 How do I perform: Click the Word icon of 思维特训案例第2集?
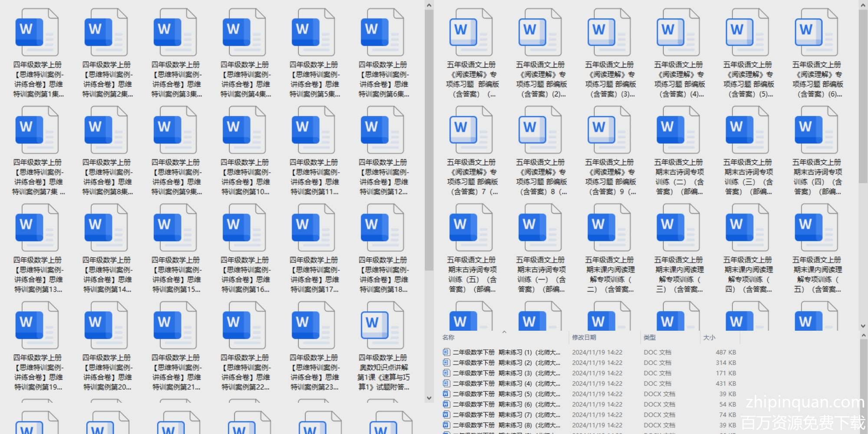(x=106, y=33)
